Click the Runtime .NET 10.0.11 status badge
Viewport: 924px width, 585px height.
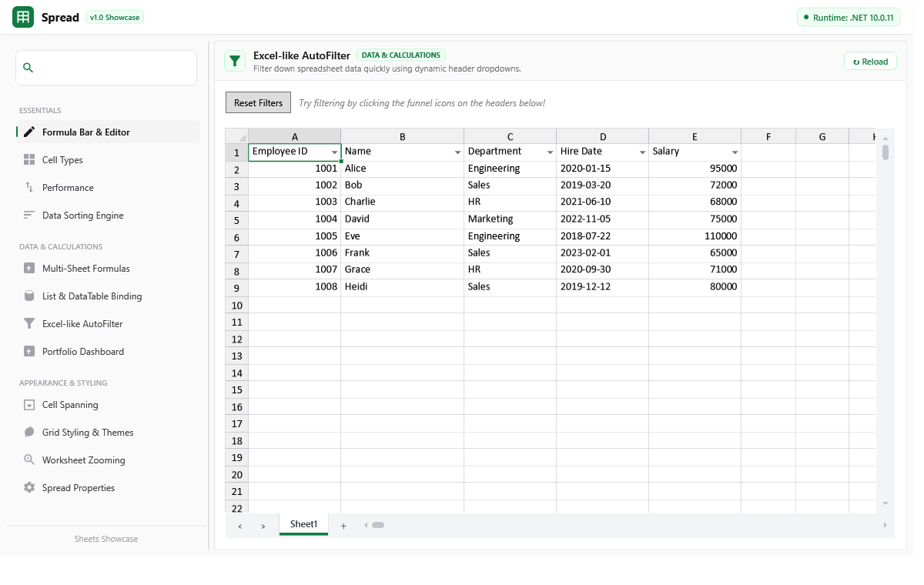click(x=849, y=17)
